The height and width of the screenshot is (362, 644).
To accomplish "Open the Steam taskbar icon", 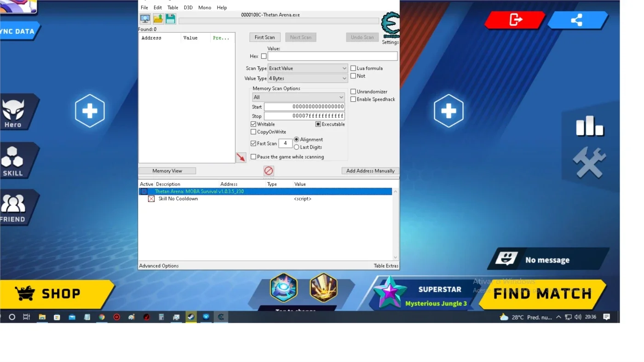I will [x=190, y=316].
